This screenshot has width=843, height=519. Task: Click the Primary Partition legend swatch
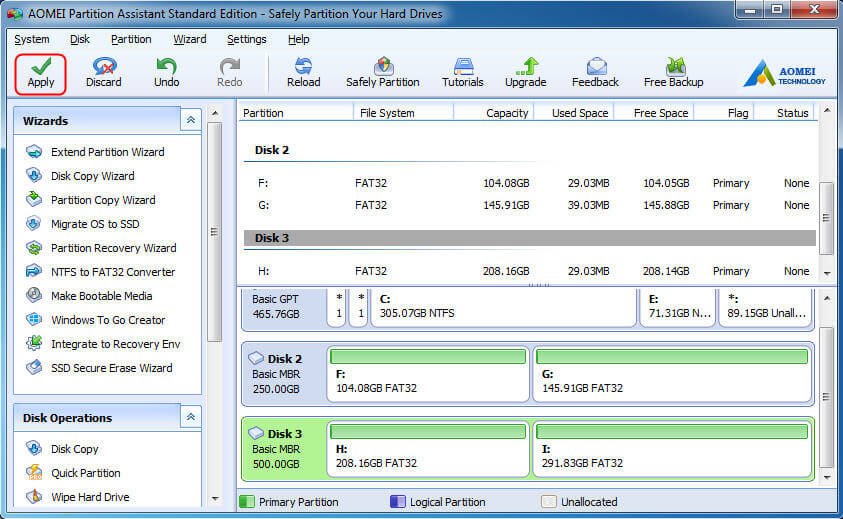[247, 502]
